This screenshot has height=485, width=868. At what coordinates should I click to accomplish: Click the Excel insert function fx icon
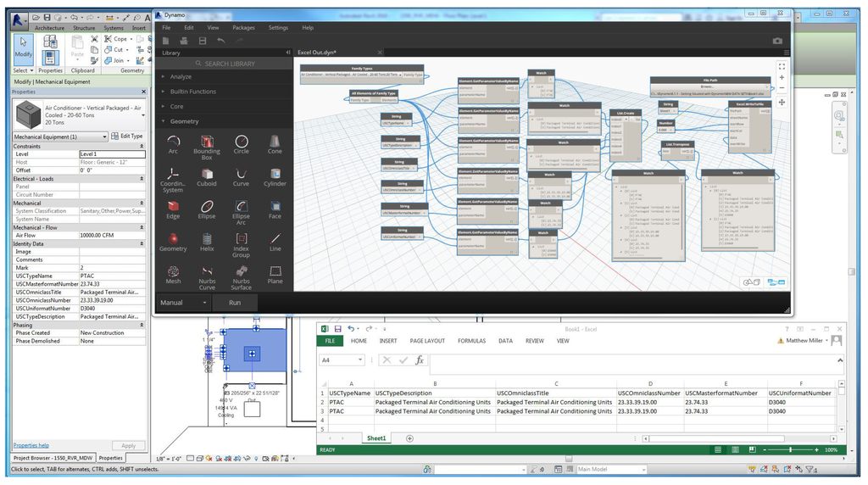click(x=419, y=360)
